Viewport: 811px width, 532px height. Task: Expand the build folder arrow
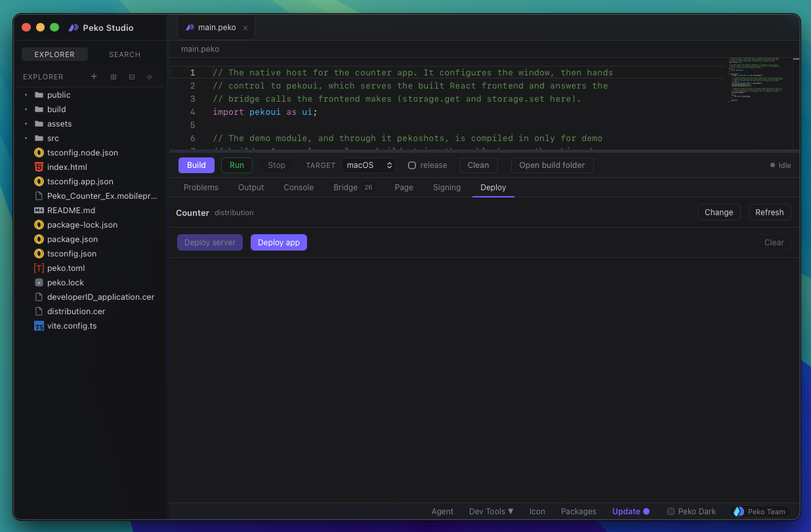click(x=26, y=110)
